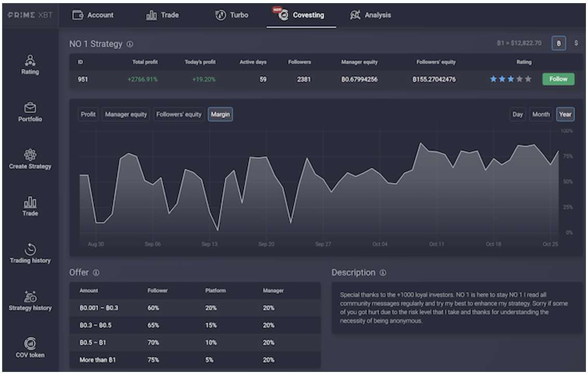Click info icon next to Offer
This screenshot has width=588, height=374.
96,273
